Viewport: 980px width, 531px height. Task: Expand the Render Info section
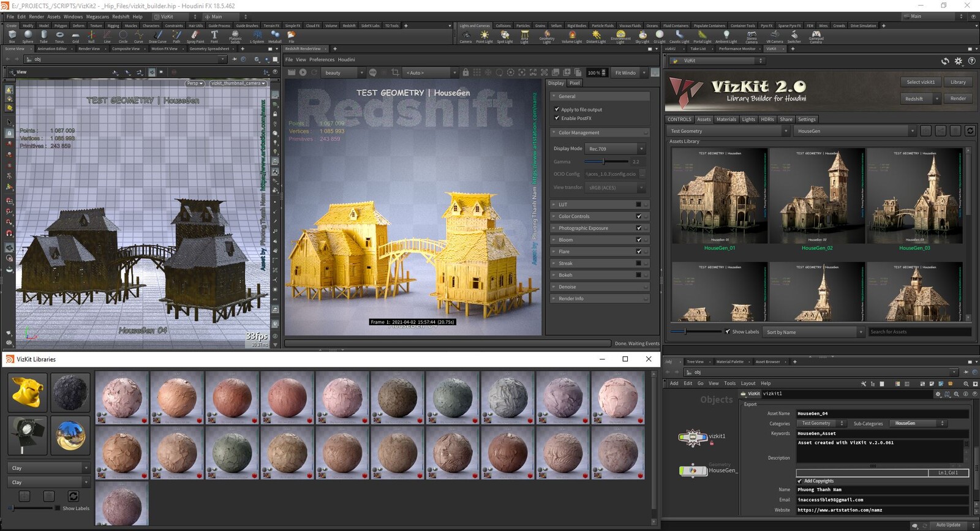tap(600, 298)
